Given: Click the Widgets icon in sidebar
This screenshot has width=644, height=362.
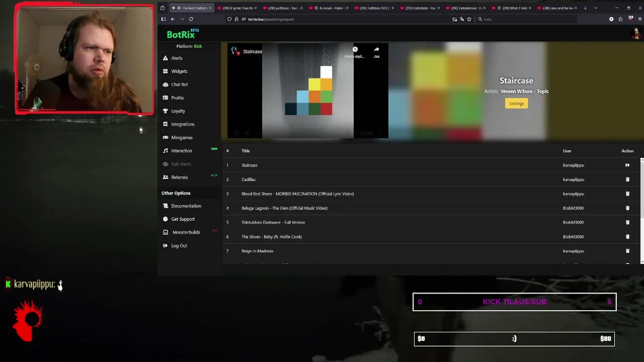Looking at the screenshot, I should pyautogui.click(x=165, y=71).
